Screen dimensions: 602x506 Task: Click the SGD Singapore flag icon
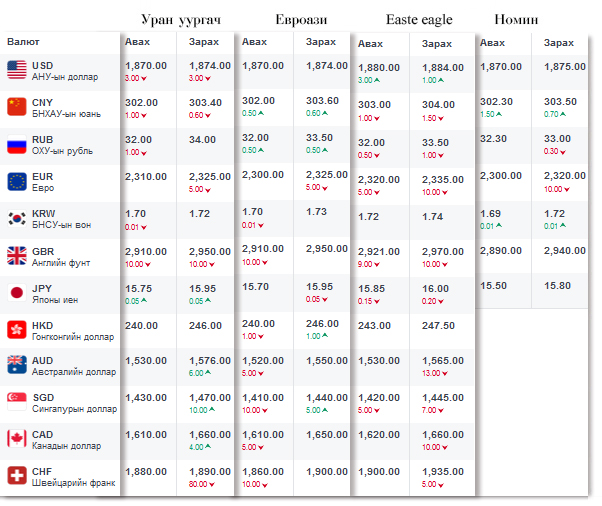click(17, 402)
